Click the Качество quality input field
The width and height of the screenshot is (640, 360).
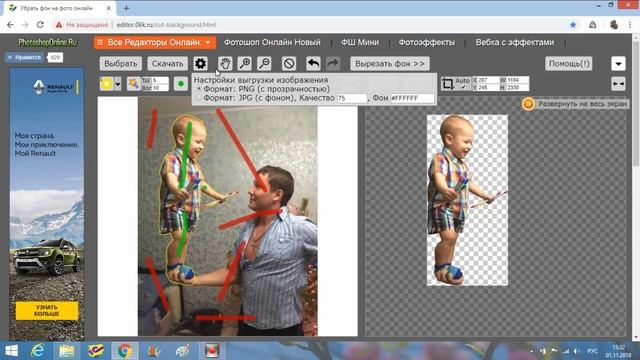tap(351, 98)
